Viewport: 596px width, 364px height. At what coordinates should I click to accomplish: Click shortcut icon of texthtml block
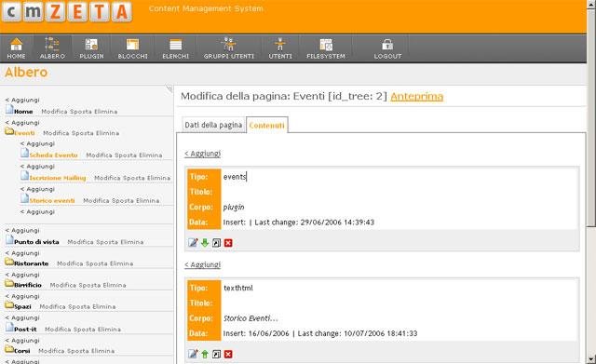(x=216, y=354)
